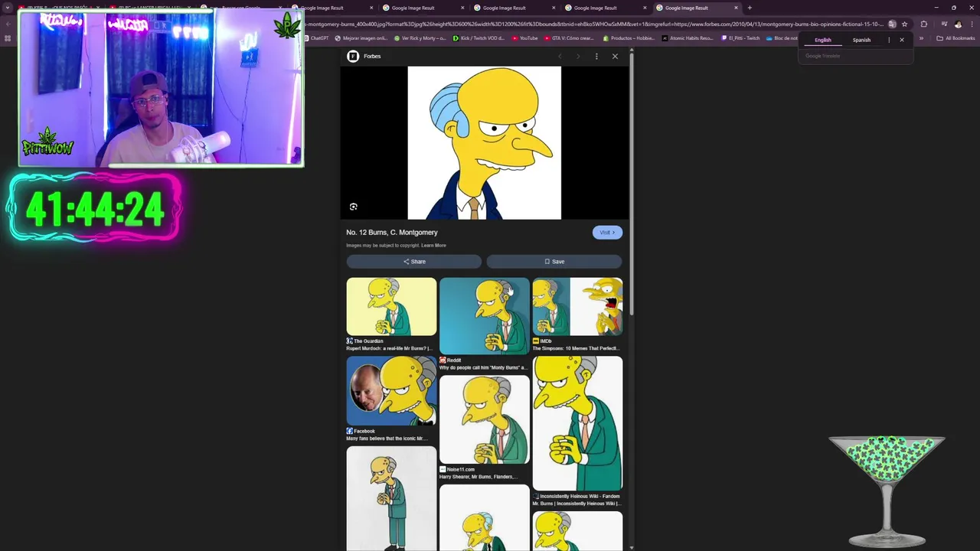Screen dimensions: 980x551
Task: Show more bookmarks with chevron overflow
Action: [x=921, y=38]
